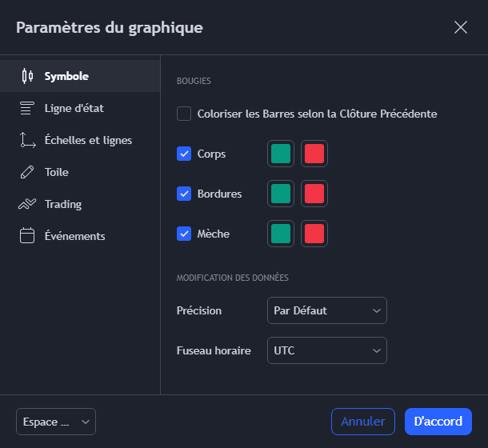Open the Précision dropdown
488x448 pixels.
pyautogui.click(x=326, y=310)
